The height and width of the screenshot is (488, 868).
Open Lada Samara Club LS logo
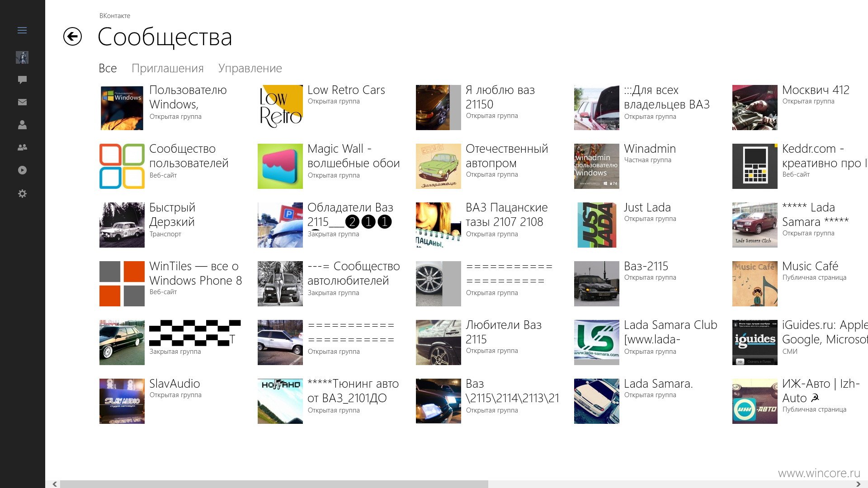(597, 343)
